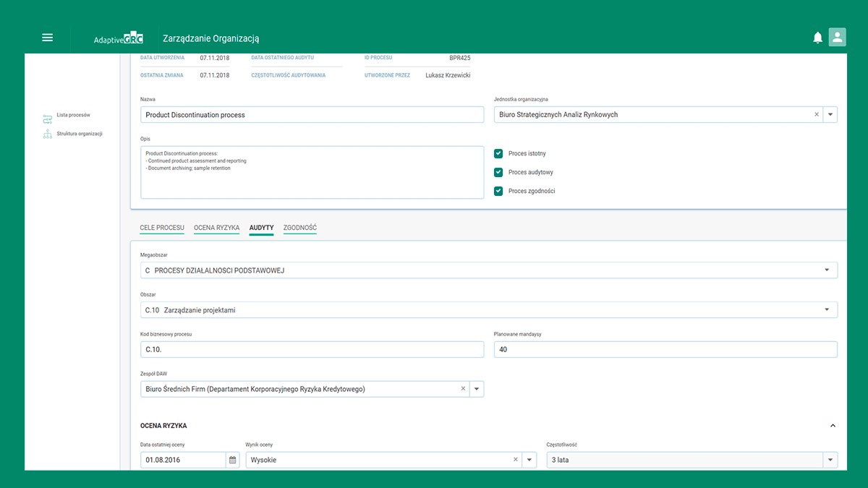Screen dimensions: 868x488
Task: Click the Lista procesów sidebar icon
Action: (48, 118)
